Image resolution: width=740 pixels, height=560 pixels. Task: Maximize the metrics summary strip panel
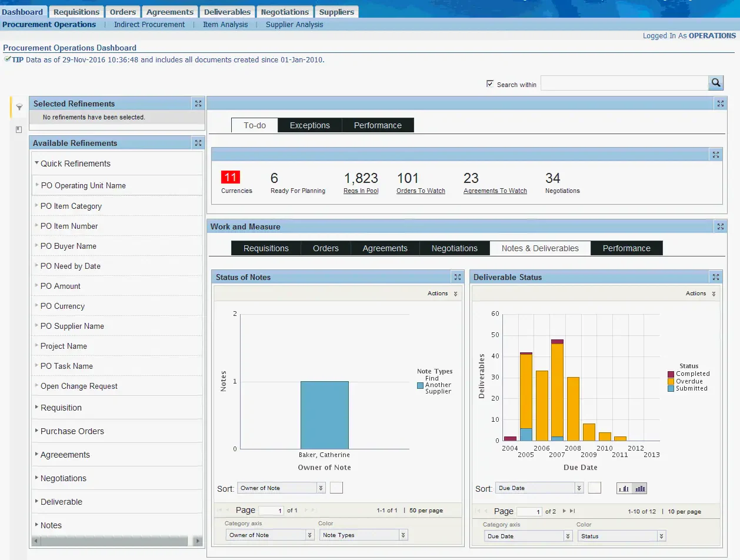tap(716, 155)
